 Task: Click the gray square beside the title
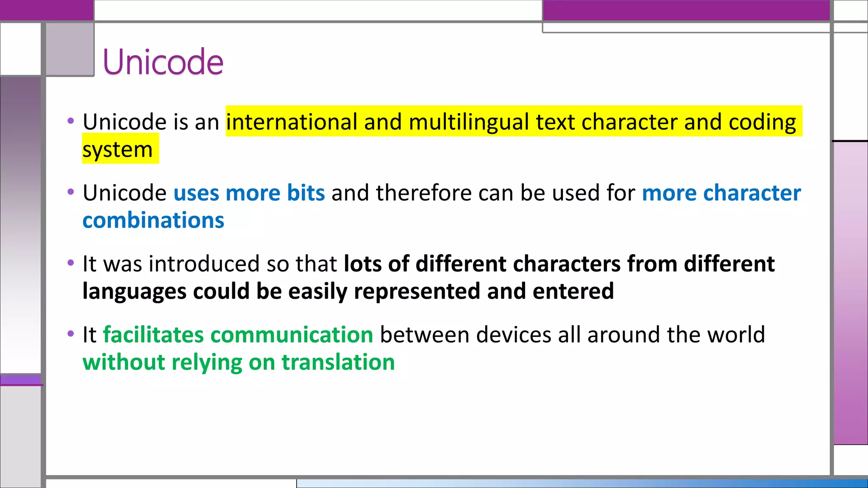click(x=70, y=50)
